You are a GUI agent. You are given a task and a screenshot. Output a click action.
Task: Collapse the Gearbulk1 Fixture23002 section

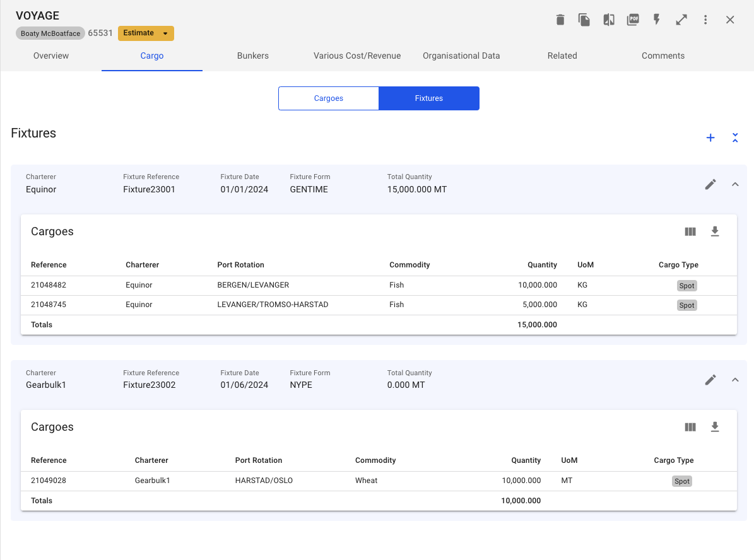pyautogui.click(x=735, y=380)
